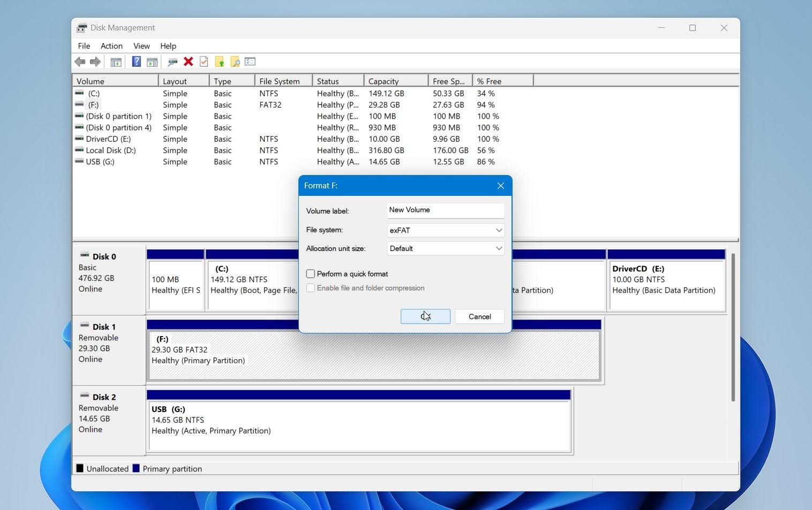Click the Disk 1 drive icon
Image resolution: width=812 pixels, height=510 pixels.
(x=84, y=325)
